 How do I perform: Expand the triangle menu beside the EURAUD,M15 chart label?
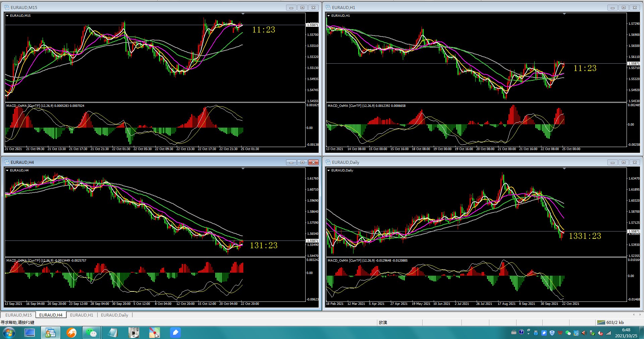tap(7, 16)
